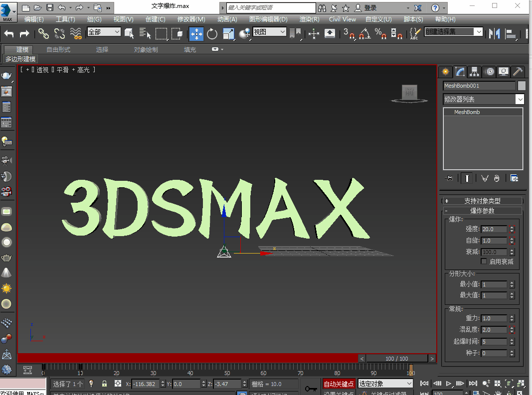This screenshot has height=395, width=532.
Task: Click the MeshBomb001 name field
Action: coord(479,86)
